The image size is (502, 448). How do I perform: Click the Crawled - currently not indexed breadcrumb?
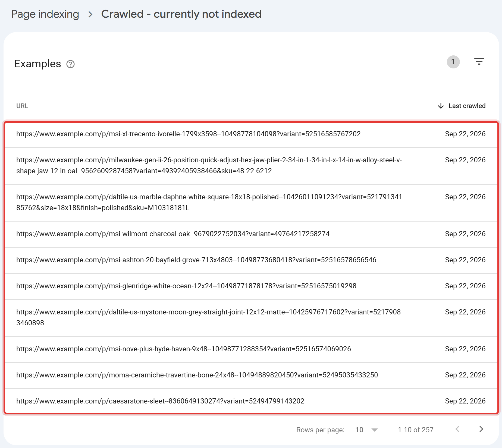point(181,14)
